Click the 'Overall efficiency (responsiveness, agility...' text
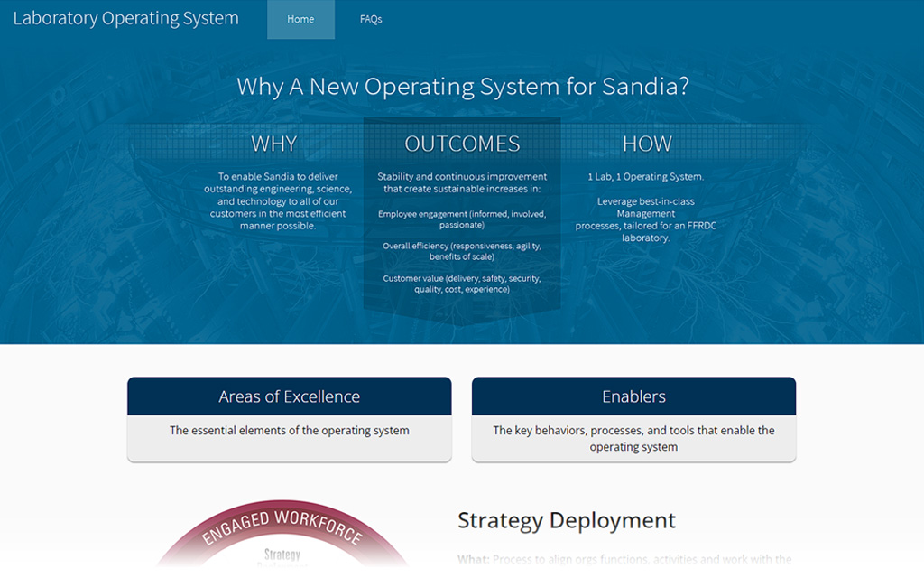Screen dimensions: 924x578 pos(462,251)
